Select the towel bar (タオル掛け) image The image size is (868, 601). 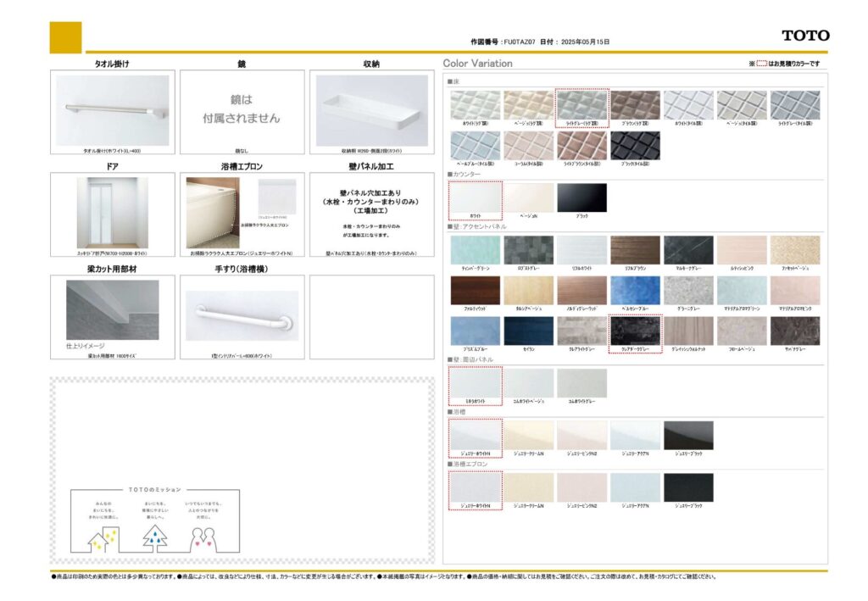[113, 110]
